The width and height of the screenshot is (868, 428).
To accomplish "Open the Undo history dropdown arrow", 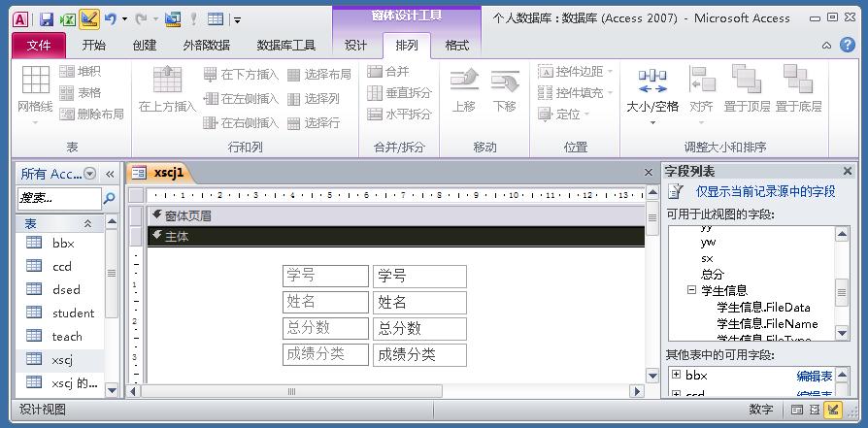I will (124, 20).
